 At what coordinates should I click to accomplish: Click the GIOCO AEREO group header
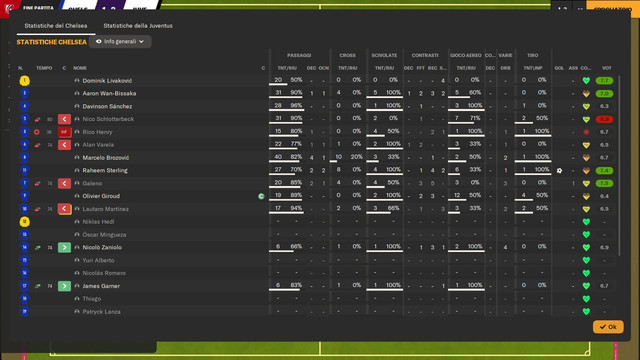(466, 55)
